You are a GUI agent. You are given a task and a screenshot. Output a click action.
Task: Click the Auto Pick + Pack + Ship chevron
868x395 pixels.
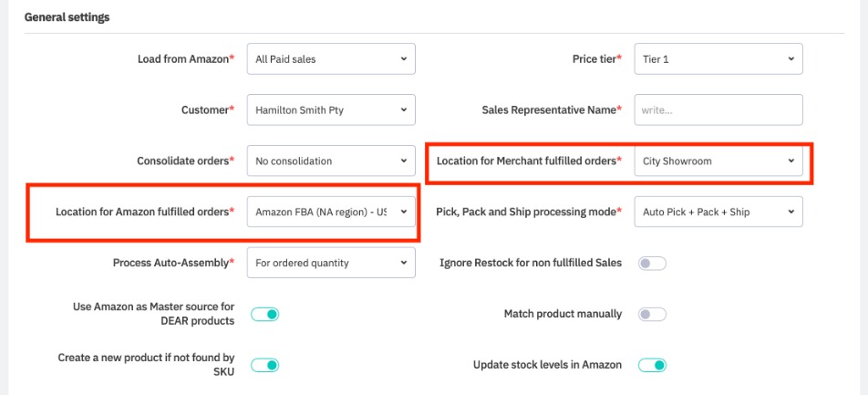[x=790, y=212]
